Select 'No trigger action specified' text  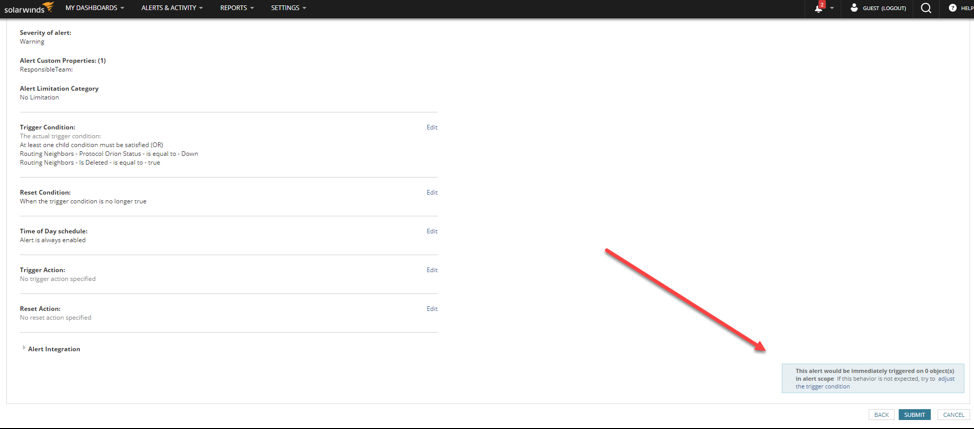pos(58,279)
